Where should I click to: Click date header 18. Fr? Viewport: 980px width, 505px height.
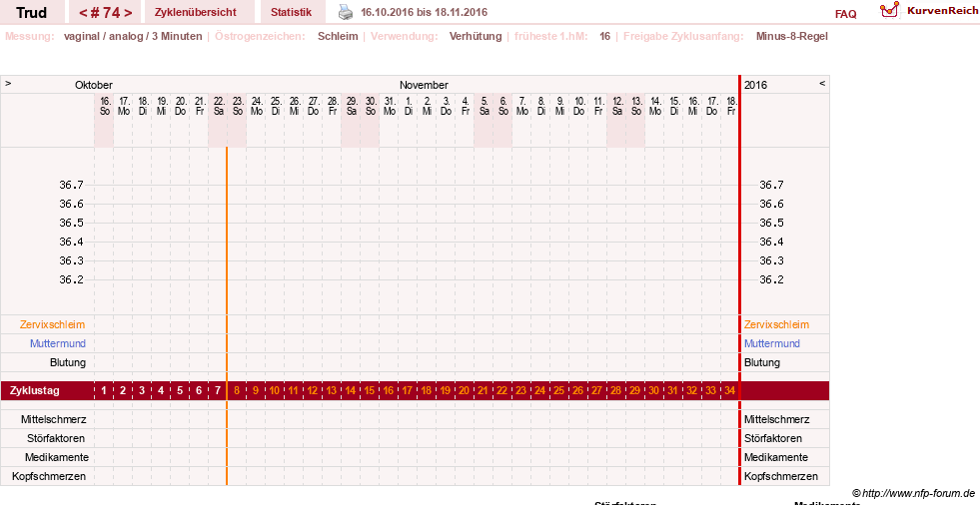[730, 106]
